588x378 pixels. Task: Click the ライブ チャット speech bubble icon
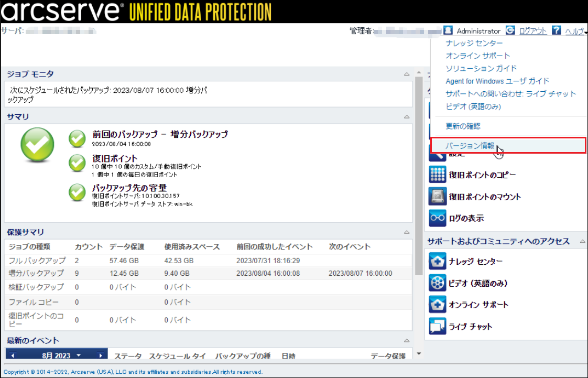click(437, 326)
